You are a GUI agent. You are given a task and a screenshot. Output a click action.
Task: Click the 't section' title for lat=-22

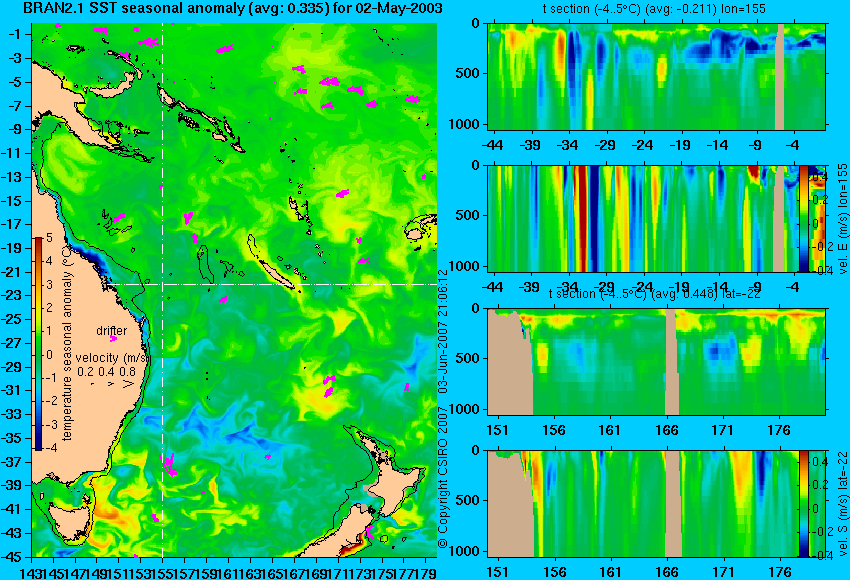coord(654,294)
